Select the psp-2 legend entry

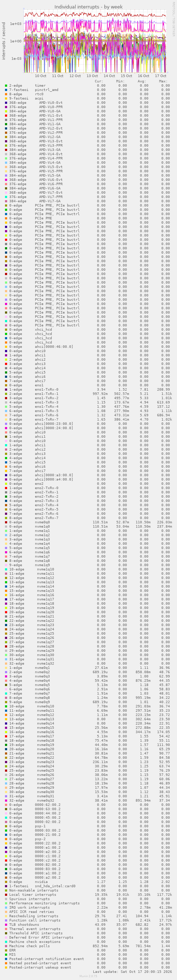point(40,839)
